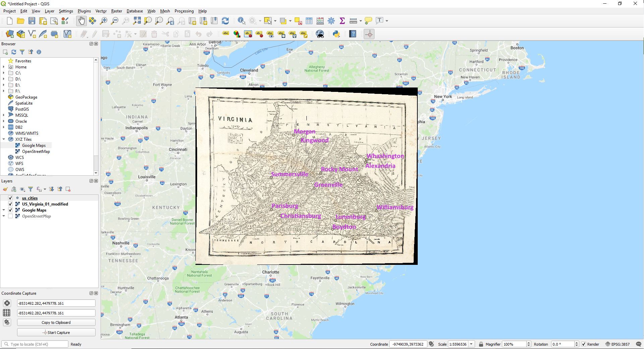Toggle visibility of us_cities layer
Image resolution: width=644 pixels, height=349 pixels.
tap(10, 198)
